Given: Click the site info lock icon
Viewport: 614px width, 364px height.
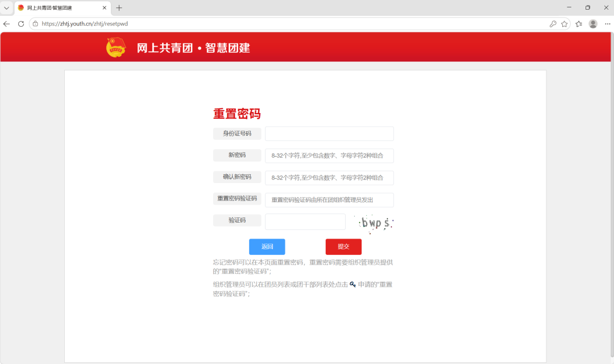Looking at the screenshot, I should point(35,24).
